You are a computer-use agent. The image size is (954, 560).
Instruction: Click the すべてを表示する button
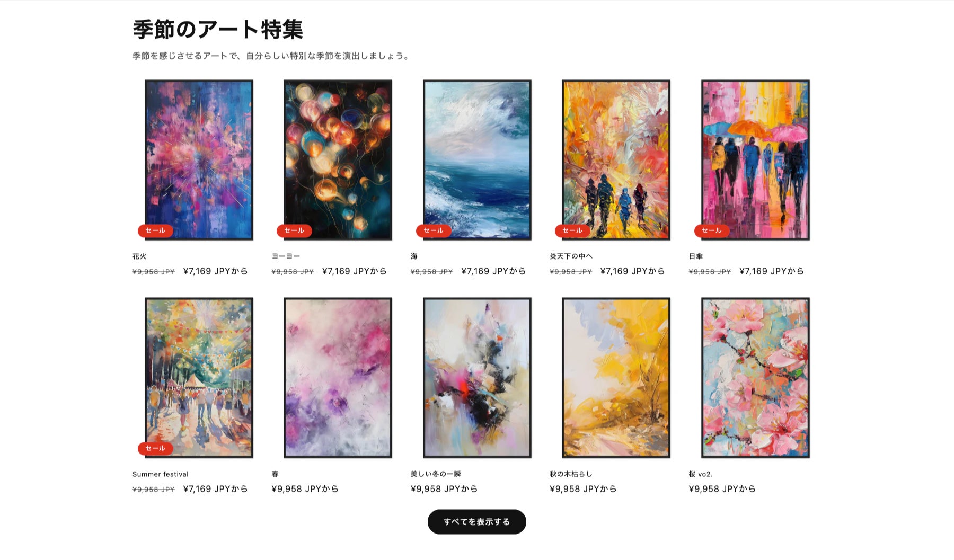pyautogui.click(x=477, y=522)
